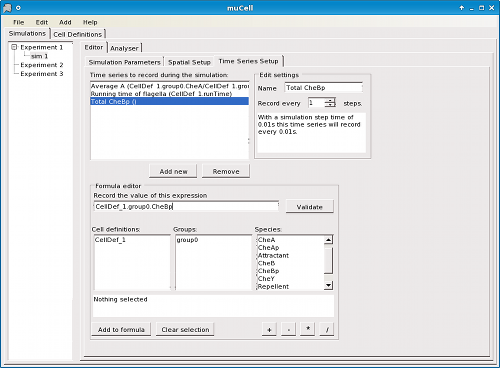Insert multiply operator into formula
500x368 pixels.
tap(308, 329)
